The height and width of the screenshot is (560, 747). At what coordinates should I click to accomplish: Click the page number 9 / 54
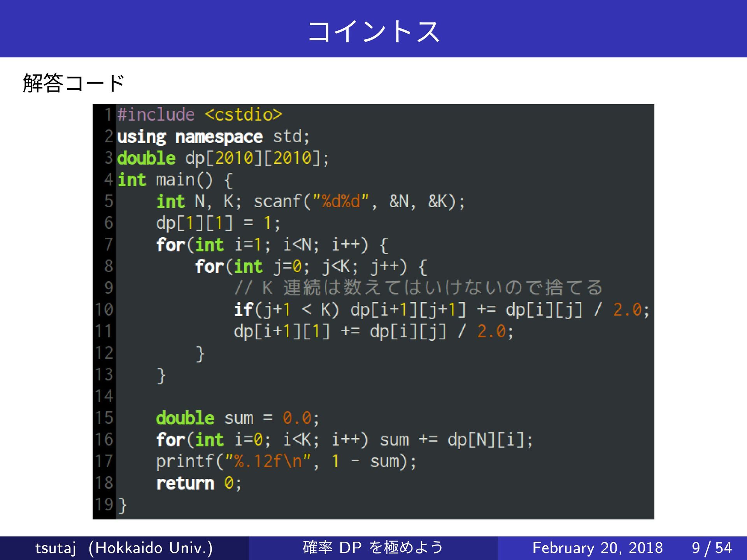[712, 548]
